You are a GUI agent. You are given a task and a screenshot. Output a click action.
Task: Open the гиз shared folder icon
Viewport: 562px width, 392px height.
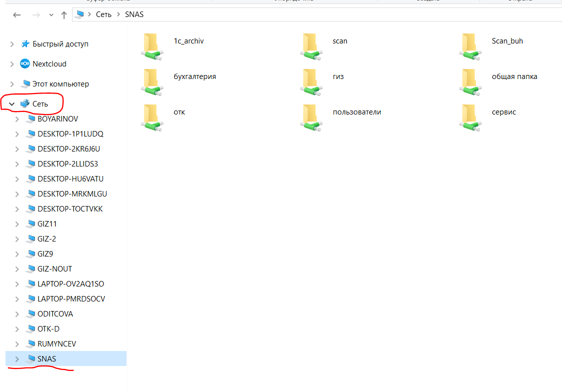click(311, 82)
